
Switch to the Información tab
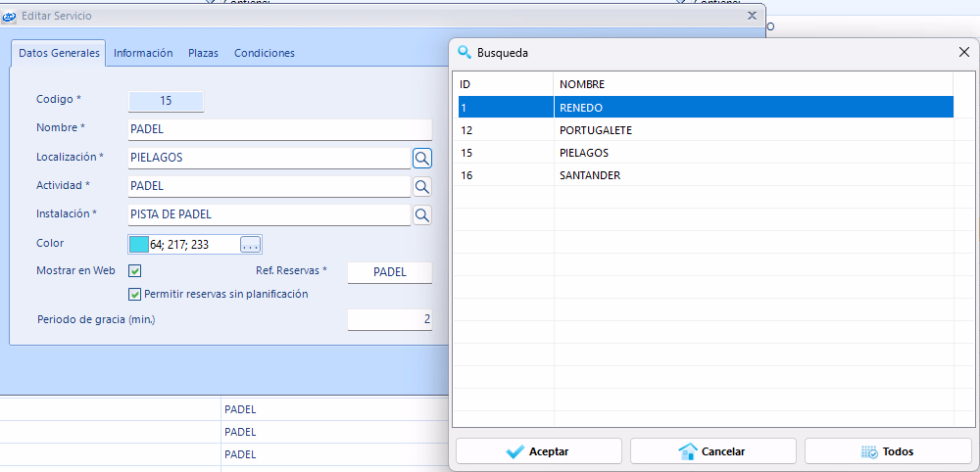(143, 53)
